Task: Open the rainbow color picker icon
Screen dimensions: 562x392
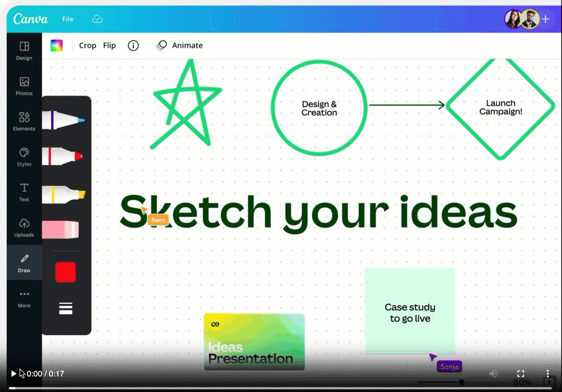Action: (x=56, y=46)
